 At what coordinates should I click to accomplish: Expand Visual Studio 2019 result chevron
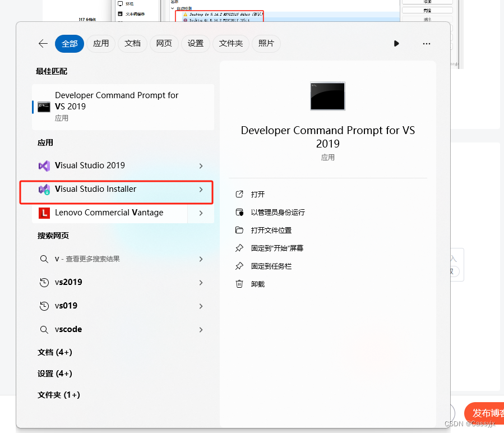pos(201,166)
